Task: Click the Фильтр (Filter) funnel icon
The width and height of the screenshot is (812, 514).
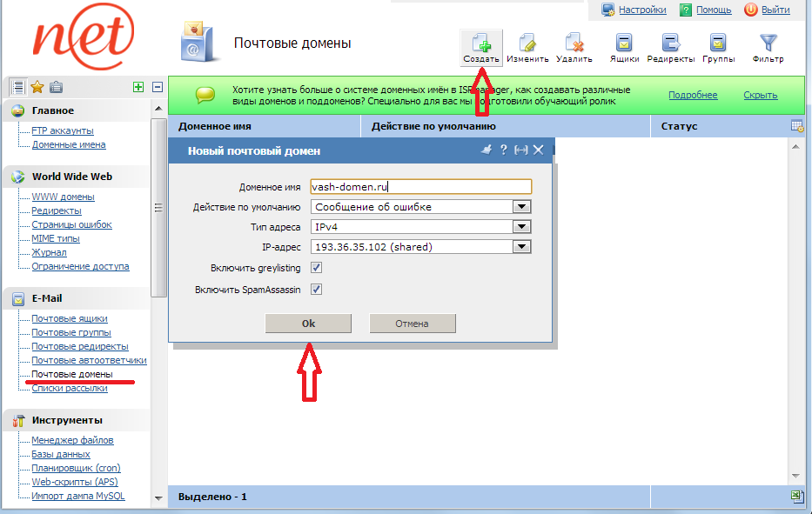Action: 768,43
